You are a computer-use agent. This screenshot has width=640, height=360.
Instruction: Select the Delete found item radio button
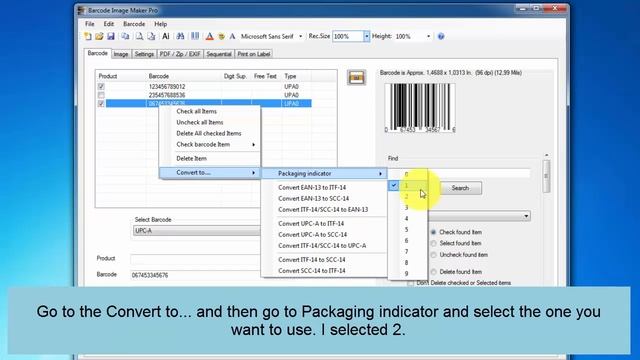433,272
